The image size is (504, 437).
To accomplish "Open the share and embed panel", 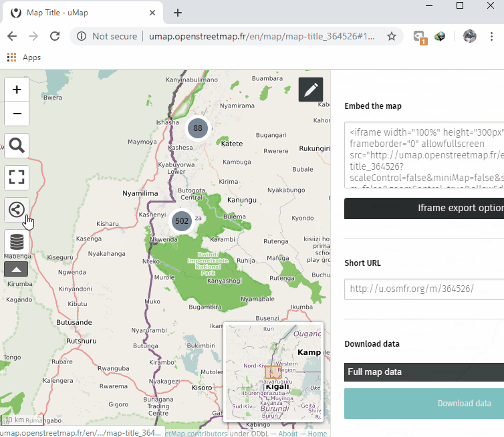I will pos(17,210).
